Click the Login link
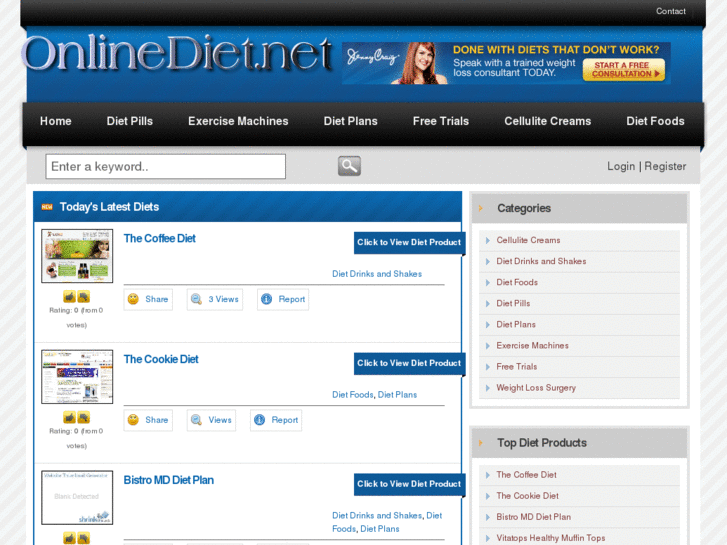 pos(621,166)
